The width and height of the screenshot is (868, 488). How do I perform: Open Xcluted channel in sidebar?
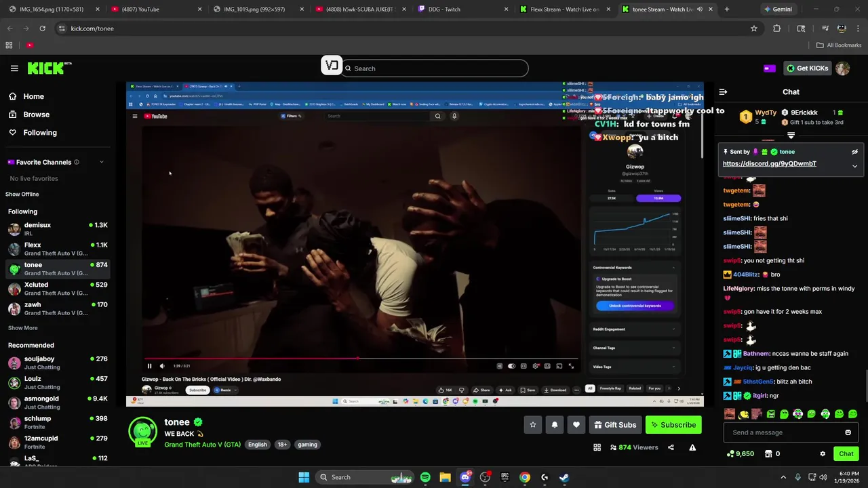point(58,289)
